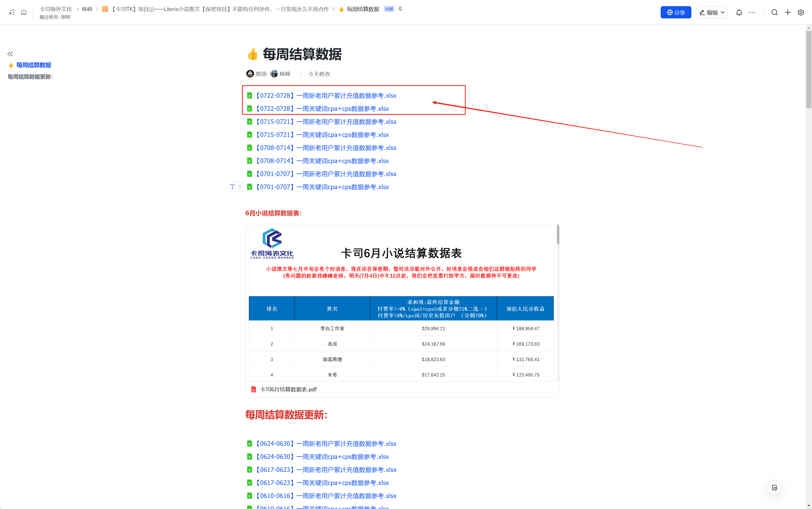Viewport: 812px width, 509px height.
Task: Navigate to 卡司海外文化 breadcrumb
Action: (x=56, y=9)
